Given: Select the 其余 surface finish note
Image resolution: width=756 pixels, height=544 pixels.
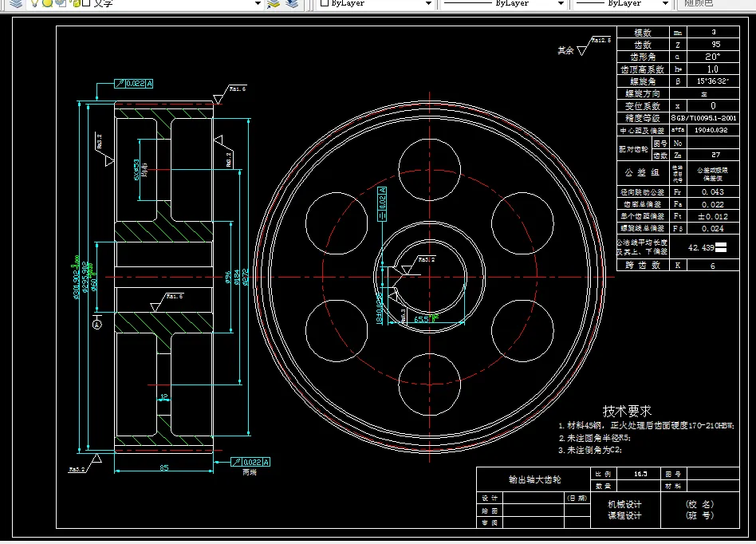Looking at the screenshot, I should (565, 50).
